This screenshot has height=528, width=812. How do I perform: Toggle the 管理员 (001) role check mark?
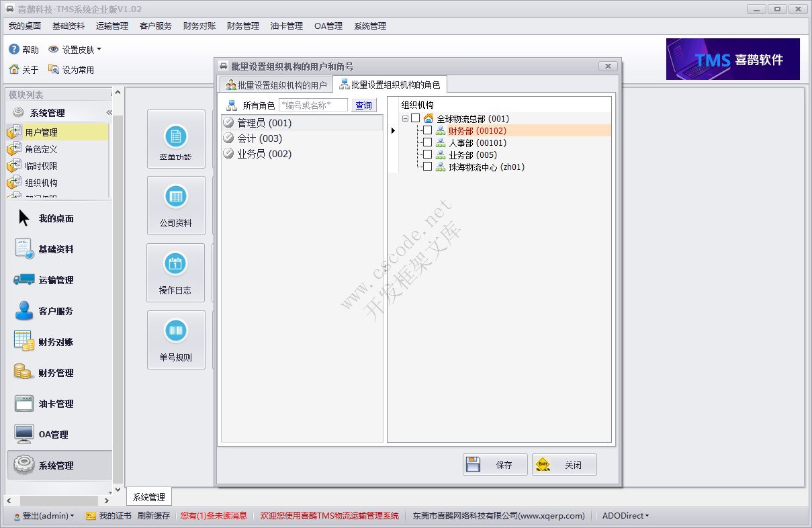[x=229, y=123]
